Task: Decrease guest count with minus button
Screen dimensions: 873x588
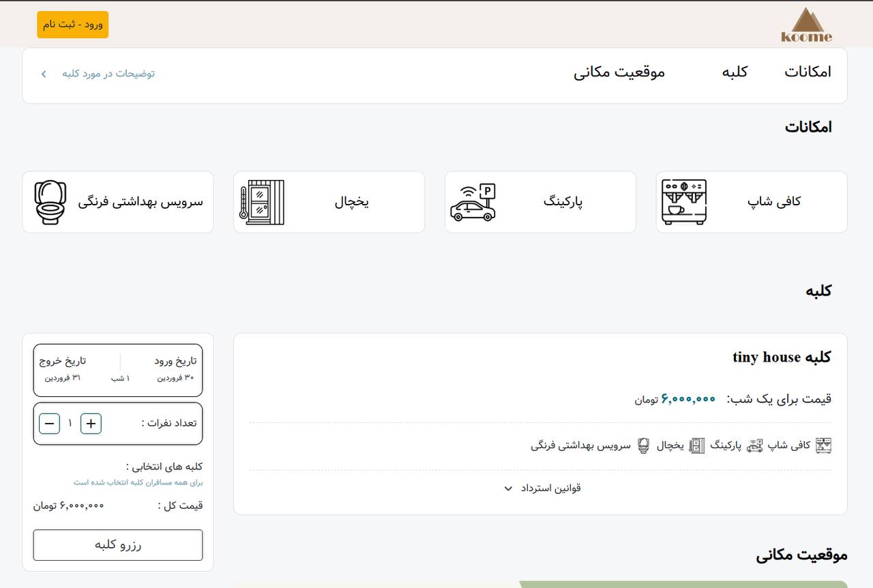Action: point(49,424)
